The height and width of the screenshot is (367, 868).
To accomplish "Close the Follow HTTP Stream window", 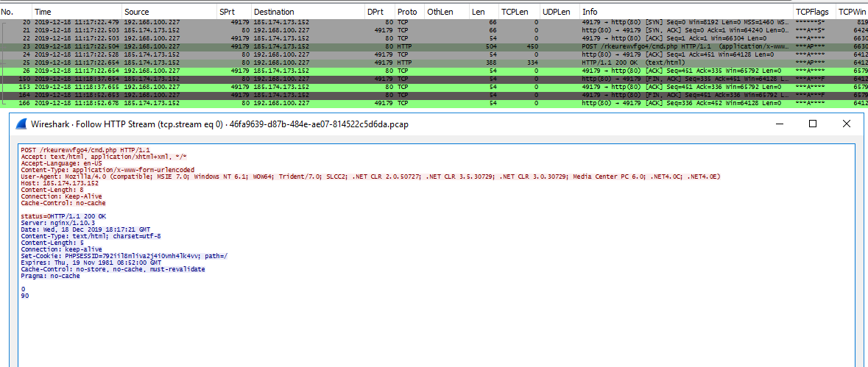I will 847,124.
